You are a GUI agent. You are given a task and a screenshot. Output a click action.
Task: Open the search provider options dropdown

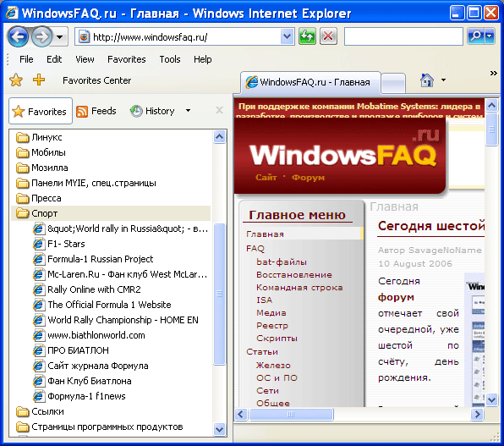click(x=490, y=36)
